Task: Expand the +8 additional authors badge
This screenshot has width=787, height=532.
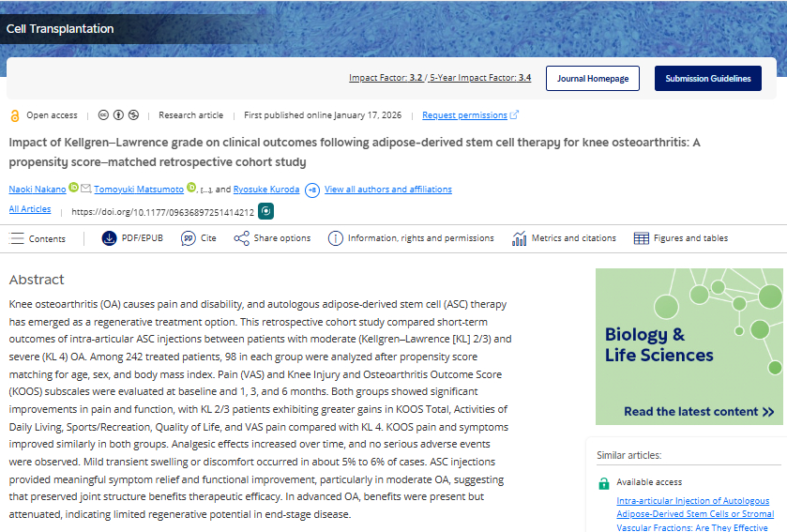Action: (x=312, y=190)
